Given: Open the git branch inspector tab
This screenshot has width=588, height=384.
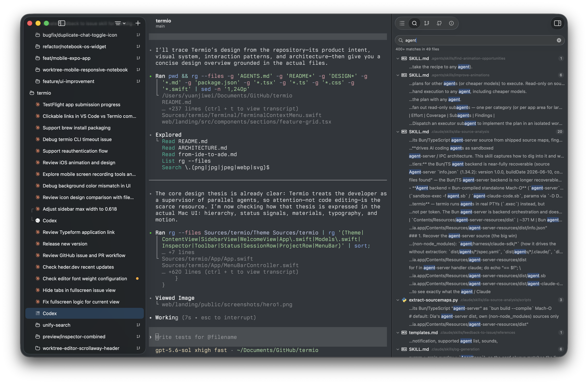Looking at the screenshot, I should (427, 23).
